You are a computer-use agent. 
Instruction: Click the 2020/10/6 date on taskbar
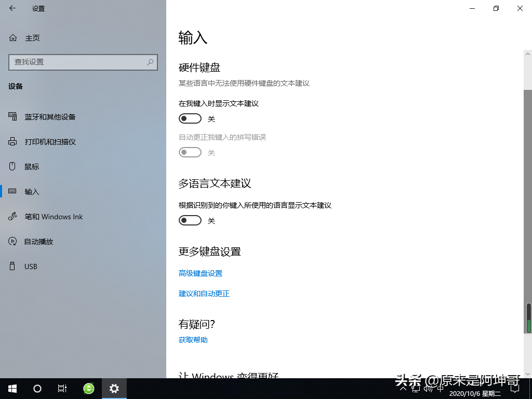(x=475, y=394)
